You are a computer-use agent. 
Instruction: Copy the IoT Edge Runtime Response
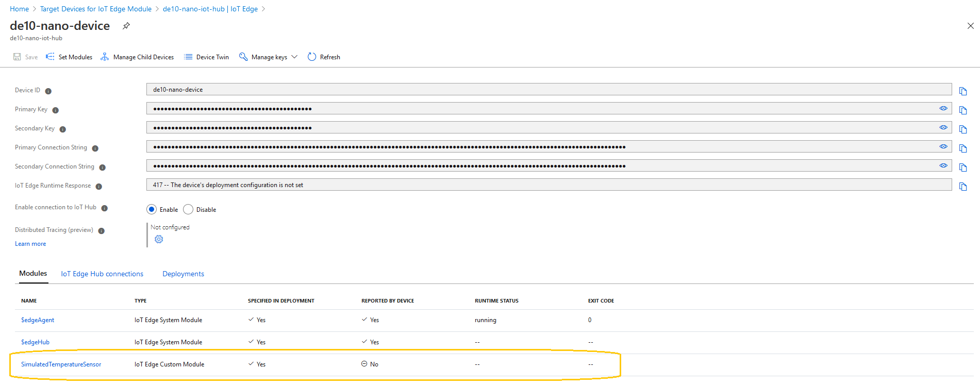coord(962,187)
